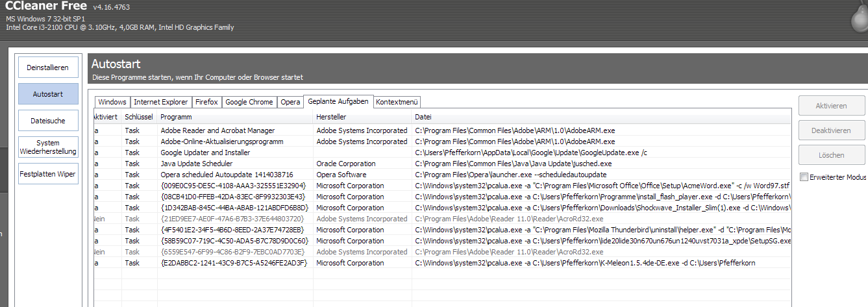Click the Opera launcher.exe --scheduledautoupdate path

click(511, 175)
